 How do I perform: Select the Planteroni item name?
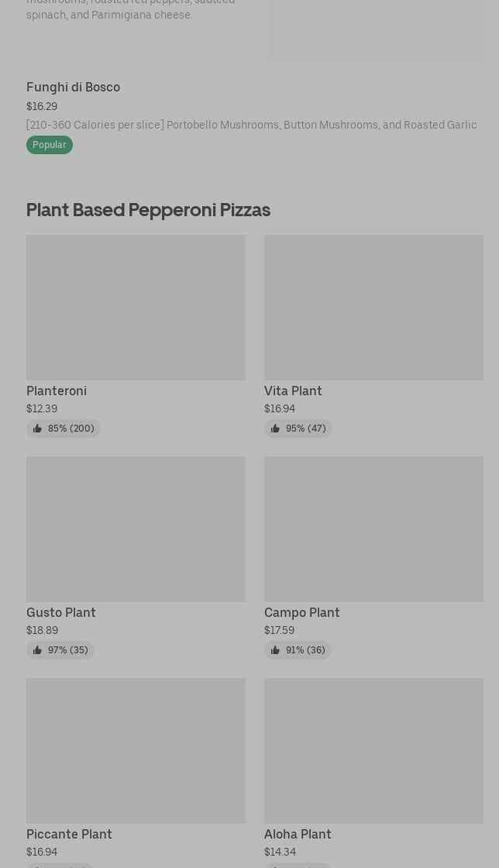click(x=57, y=391)
